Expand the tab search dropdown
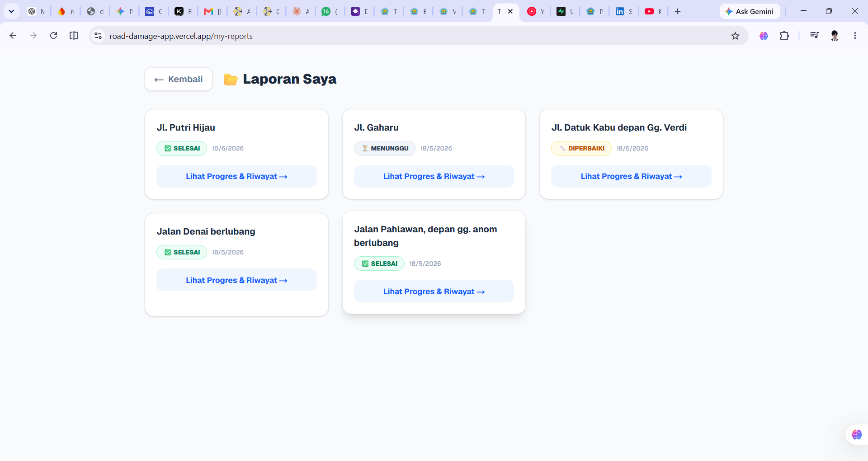This screenshot has height=461, width=868. click(x=11, y=11)
